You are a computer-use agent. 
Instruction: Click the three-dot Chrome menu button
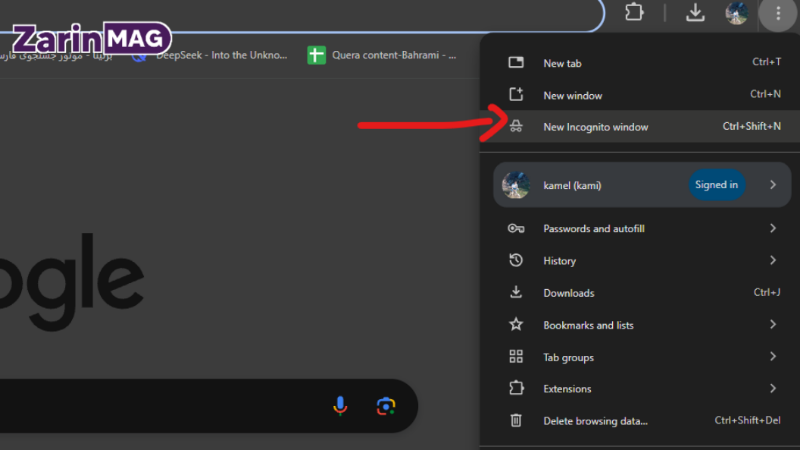pyautogui.click(x=778, y=13)
